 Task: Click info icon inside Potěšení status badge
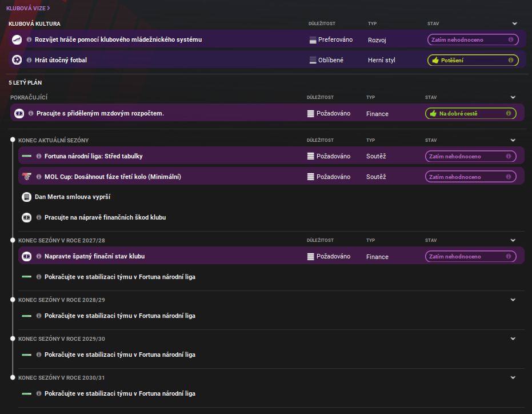511,60
